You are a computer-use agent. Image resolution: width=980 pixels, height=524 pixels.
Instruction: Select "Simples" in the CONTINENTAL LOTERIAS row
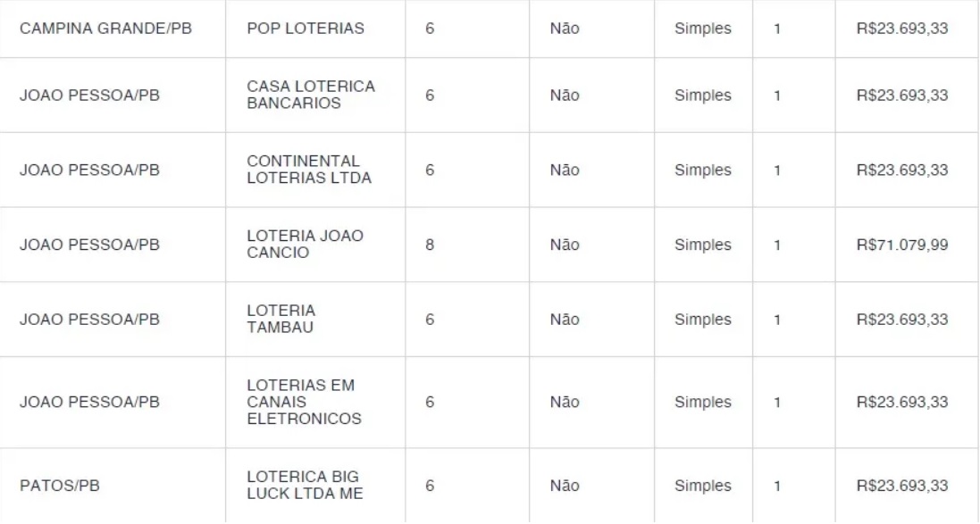point(703,171)
